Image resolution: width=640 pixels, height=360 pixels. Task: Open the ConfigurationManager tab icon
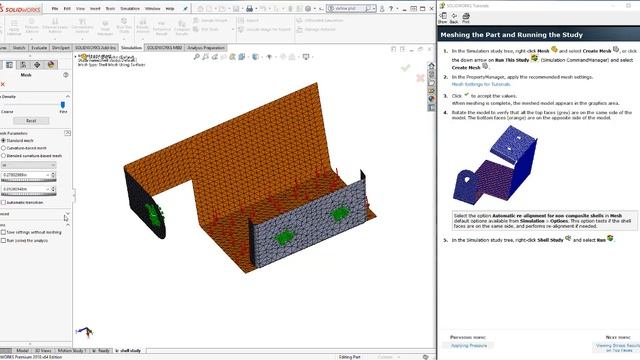(23, 65)
